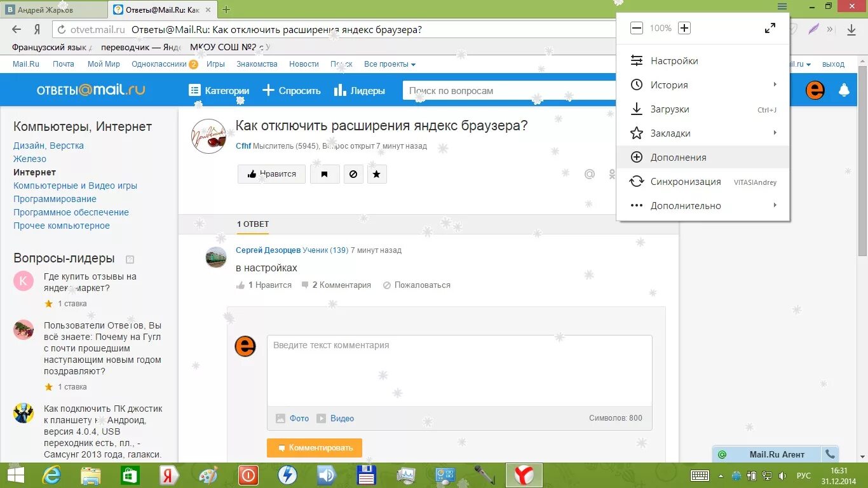Viewport: 868px width, 488px height.
Task: Open Настройки from the browser menu
Action: click(703, 61)
